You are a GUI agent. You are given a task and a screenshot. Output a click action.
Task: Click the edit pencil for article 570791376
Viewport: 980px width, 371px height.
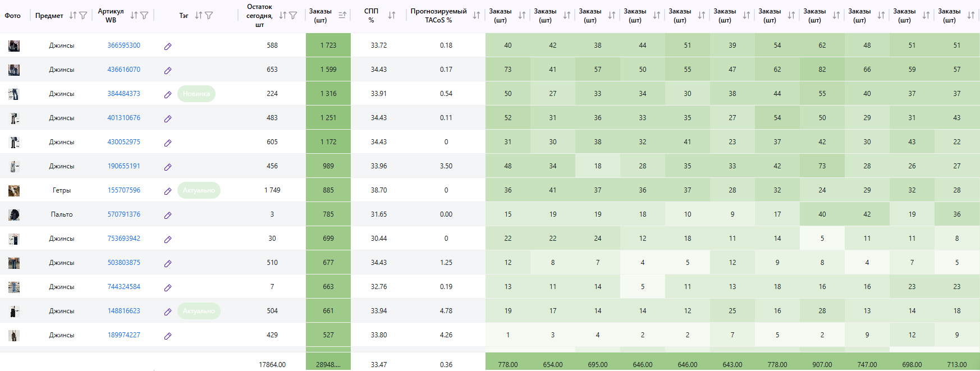pos(168,215)
